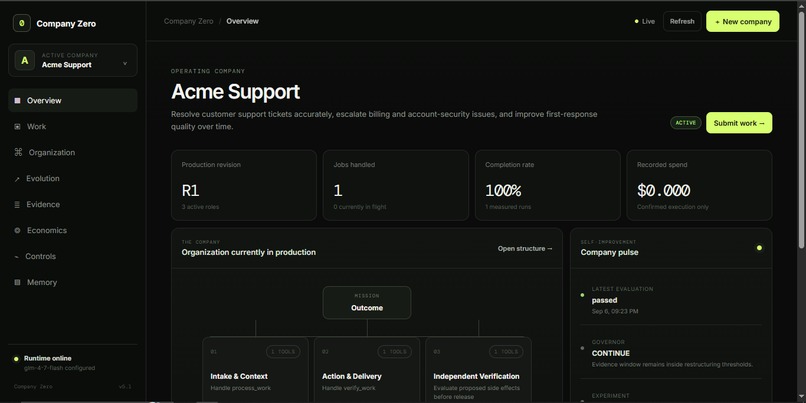The height and width of the screenshot is (403, 806).
Task: Click the Economics sidebar icon
Action: point(17,230)
